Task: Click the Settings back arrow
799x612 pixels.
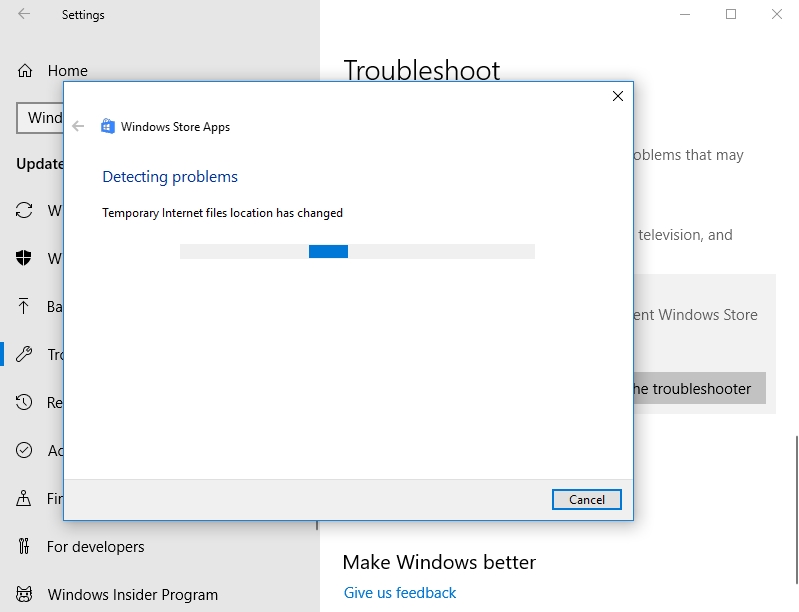Action: tap(24, 15)
